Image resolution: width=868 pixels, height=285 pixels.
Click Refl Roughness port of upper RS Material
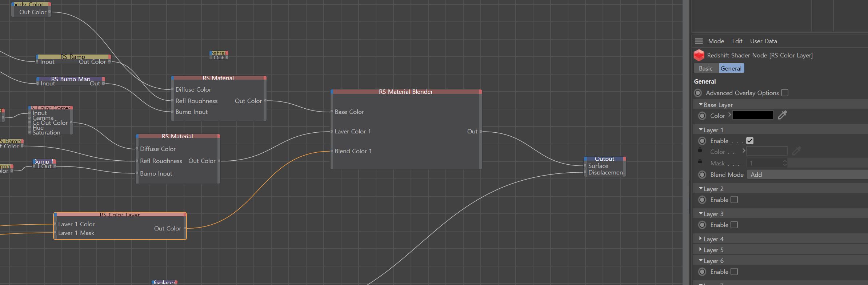coord(172,101)
